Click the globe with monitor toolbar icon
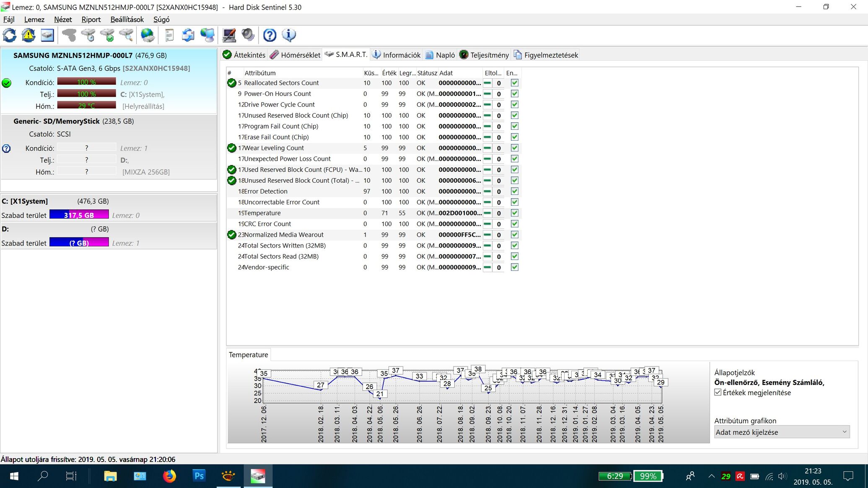868x488 pixels. (207, 35)
